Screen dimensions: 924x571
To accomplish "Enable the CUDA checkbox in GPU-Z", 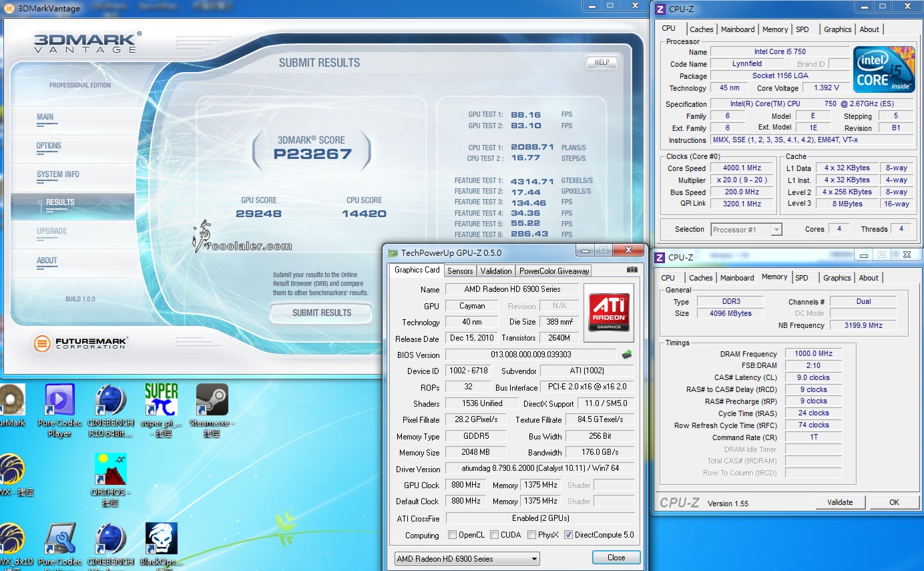I will tap(494, 535).
